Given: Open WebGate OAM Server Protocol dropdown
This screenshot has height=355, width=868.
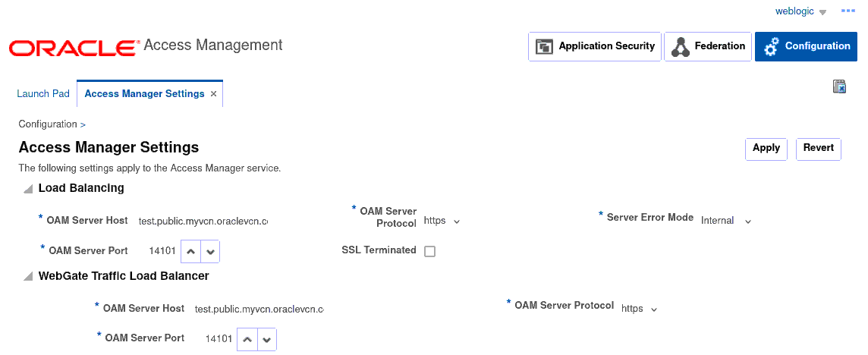Looking at the screenshot, I should (x=639, y=309).
